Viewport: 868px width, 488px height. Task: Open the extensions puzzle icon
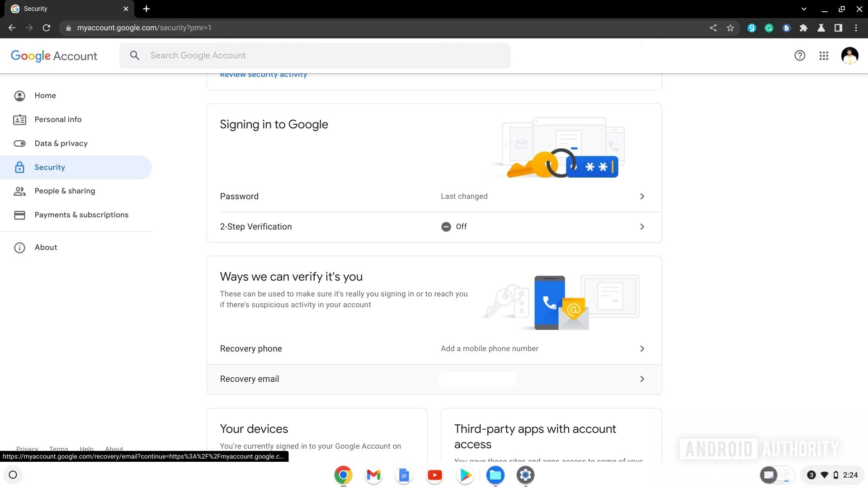[803, 28]
